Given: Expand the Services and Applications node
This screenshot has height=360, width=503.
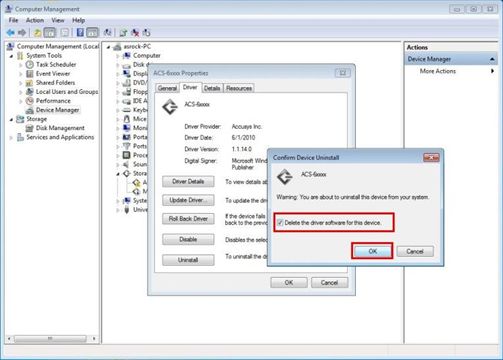Looking at the screenshot, I should [11, 137].
